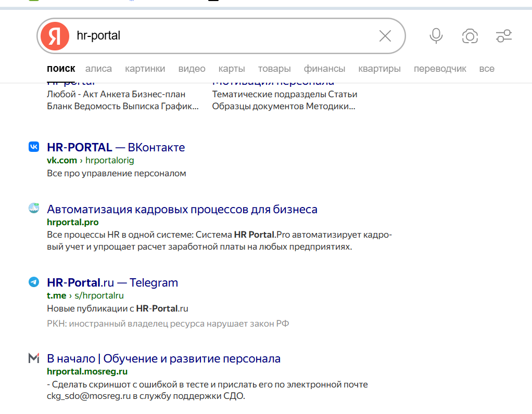532x414 pixels.
Task: Visit the hrportal.pro green URL
Action: [72, 222]
